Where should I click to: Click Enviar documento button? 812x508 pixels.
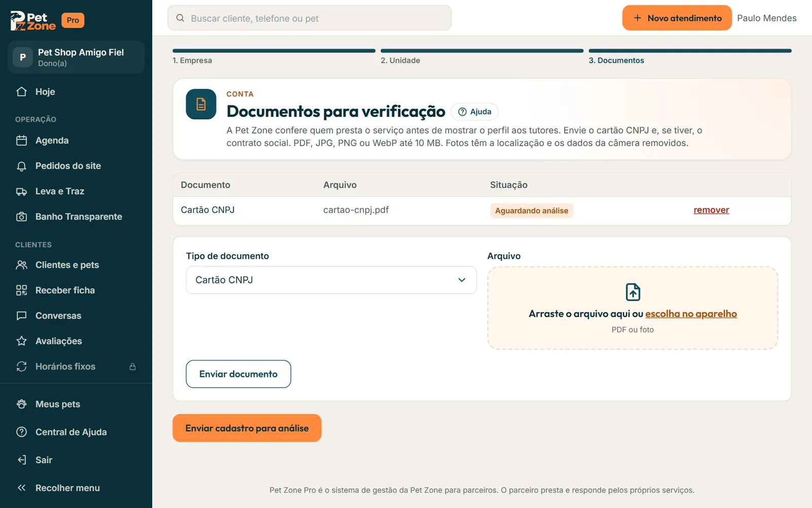(239, 374)
